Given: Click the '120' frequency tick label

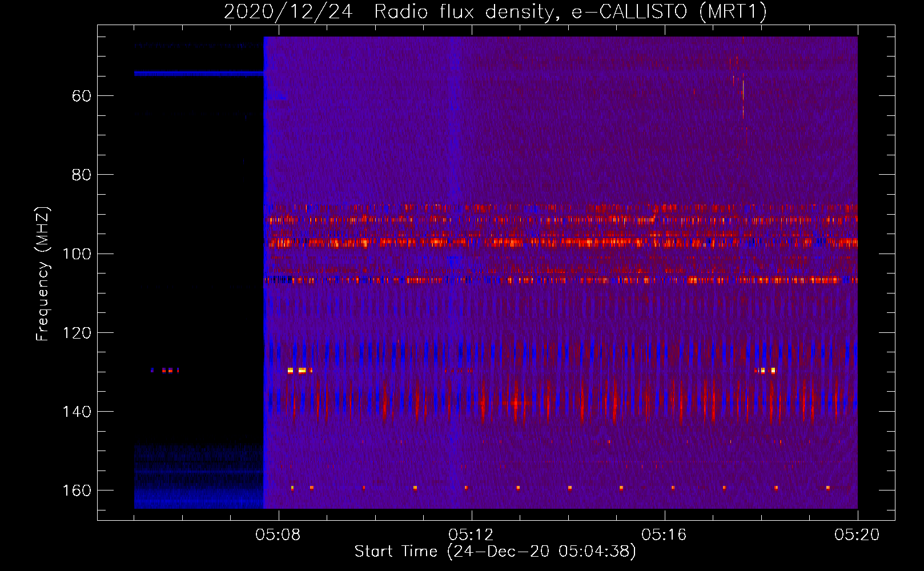Looking at the screenshot, I should coord(77,333).
